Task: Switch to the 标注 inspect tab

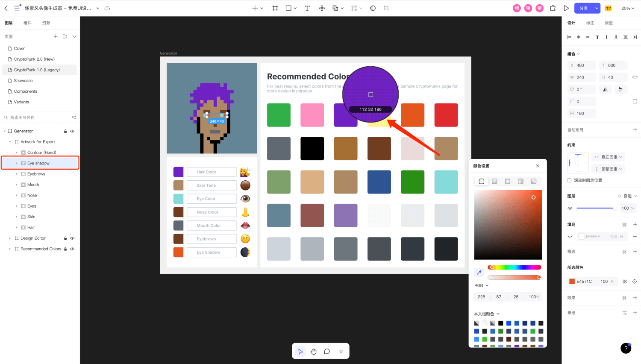Action: (590, 23)
